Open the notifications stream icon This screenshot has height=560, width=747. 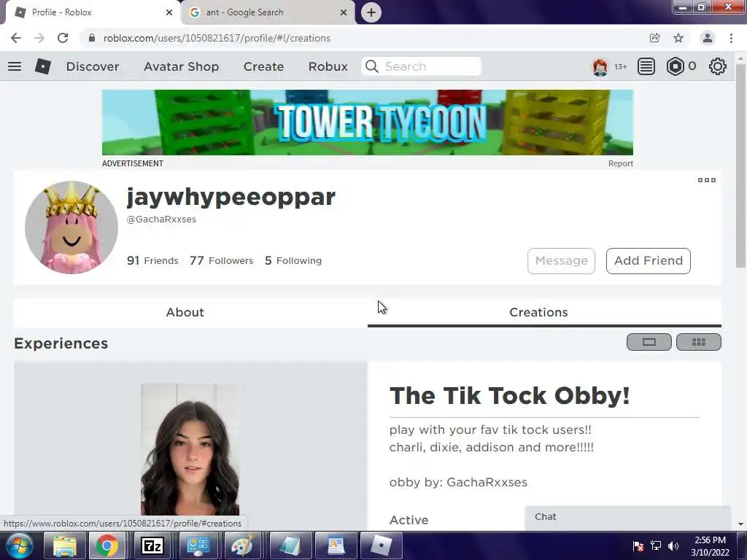coord(646,66)
